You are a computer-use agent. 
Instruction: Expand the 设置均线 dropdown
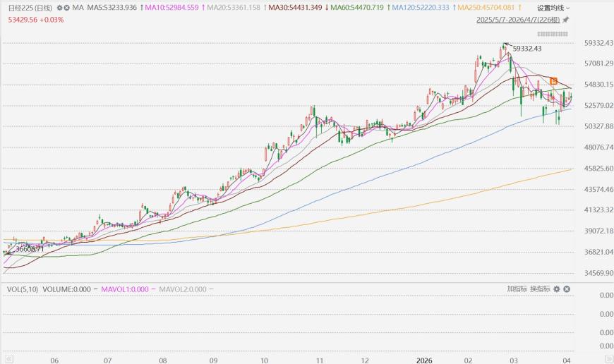(554, 8)
